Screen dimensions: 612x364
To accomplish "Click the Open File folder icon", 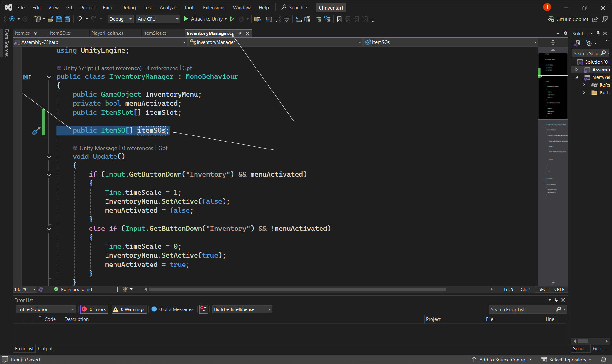I will 50,19.
